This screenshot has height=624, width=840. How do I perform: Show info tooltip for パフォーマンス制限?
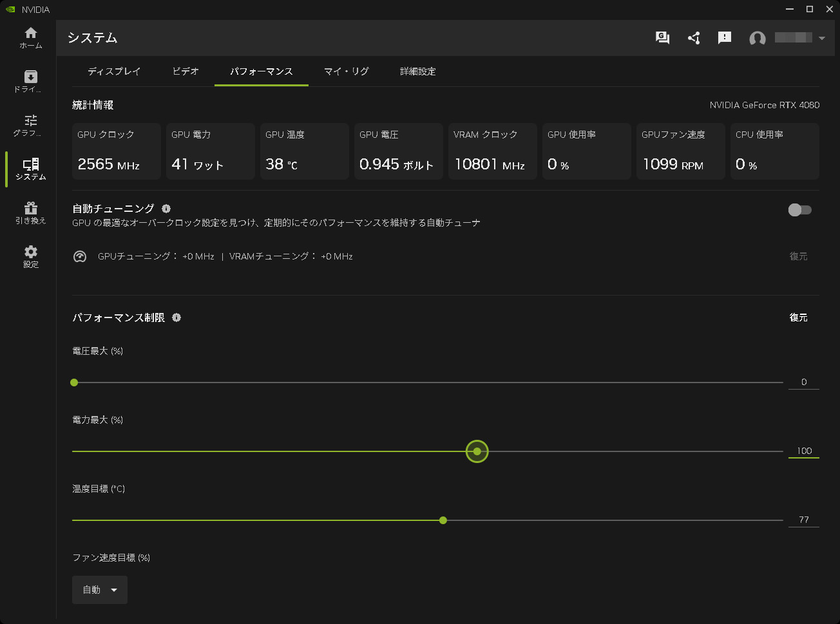tap(177, 317)
